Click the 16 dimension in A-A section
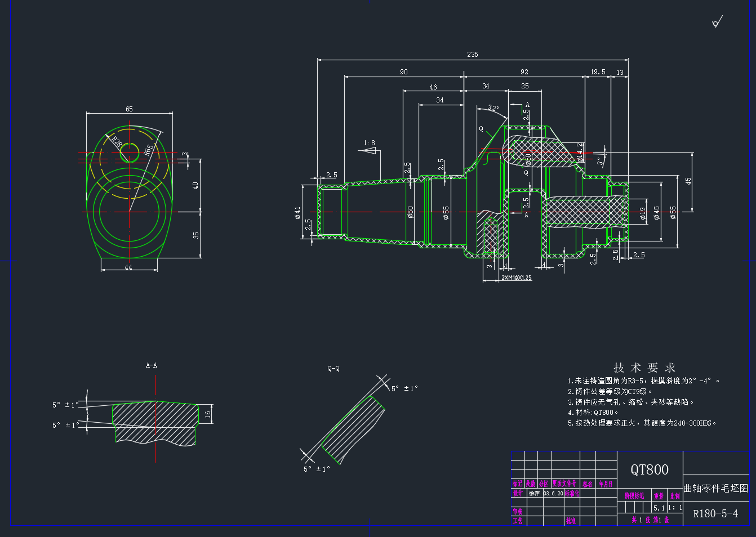Image resolution: width=756 pixels, height=537 pixels. (x=207, y=414)
